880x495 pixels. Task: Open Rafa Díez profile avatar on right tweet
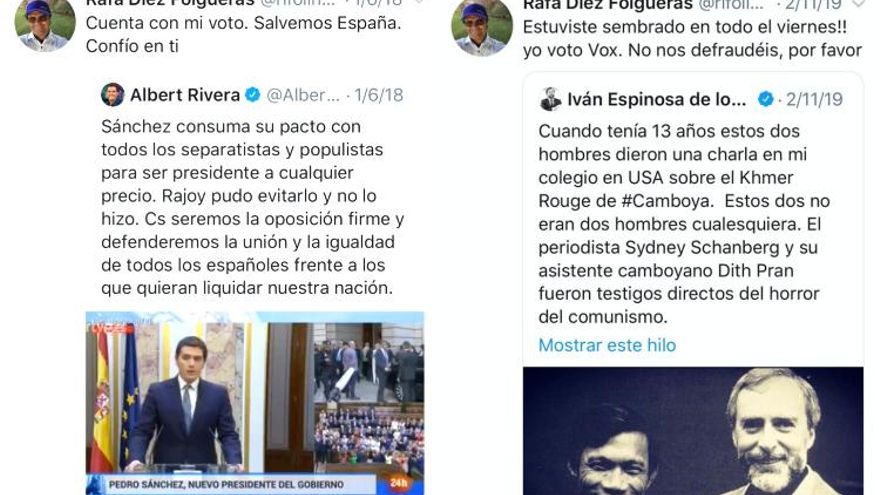point(482,28)
